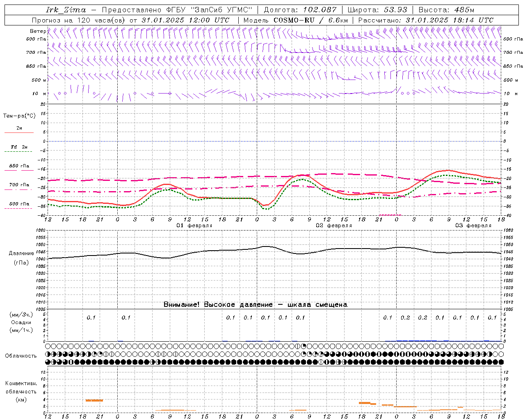Click the computed time "31.01.2025 18:14 UTC"
The image size is (525, 420).
[x=450, y=20]
